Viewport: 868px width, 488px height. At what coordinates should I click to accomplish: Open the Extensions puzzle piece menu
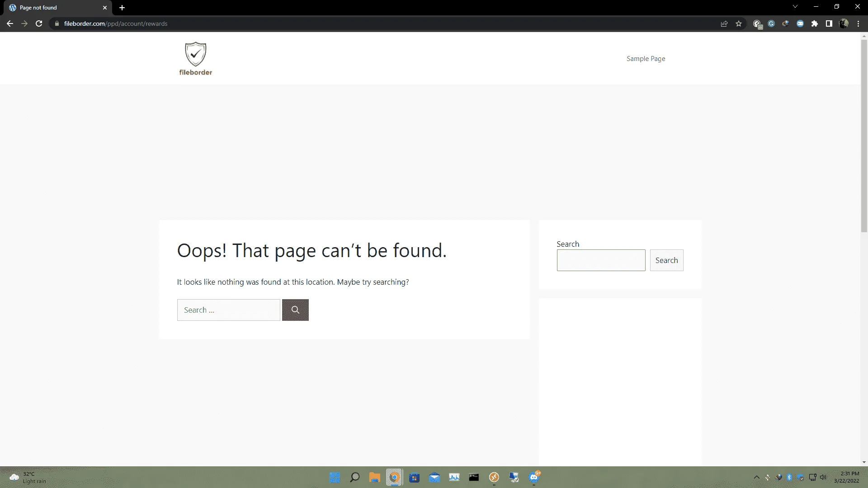815,23
